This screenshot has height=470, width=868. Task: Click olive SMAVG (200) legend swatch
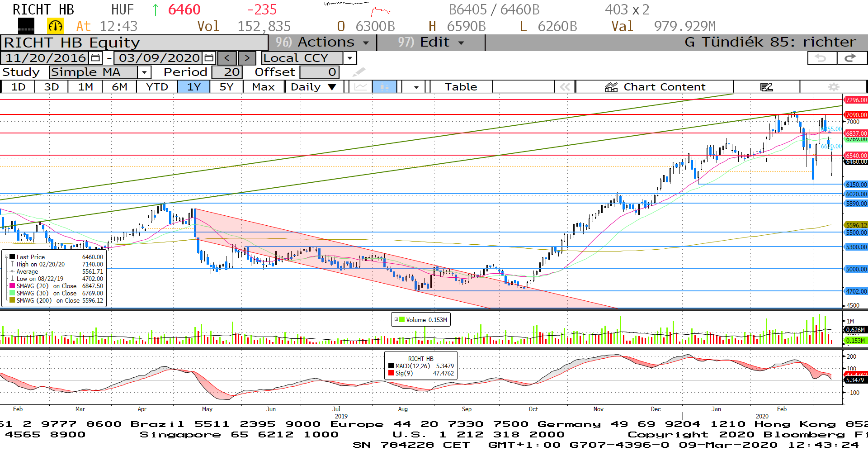pyautogui.click(x=12, y=300)
